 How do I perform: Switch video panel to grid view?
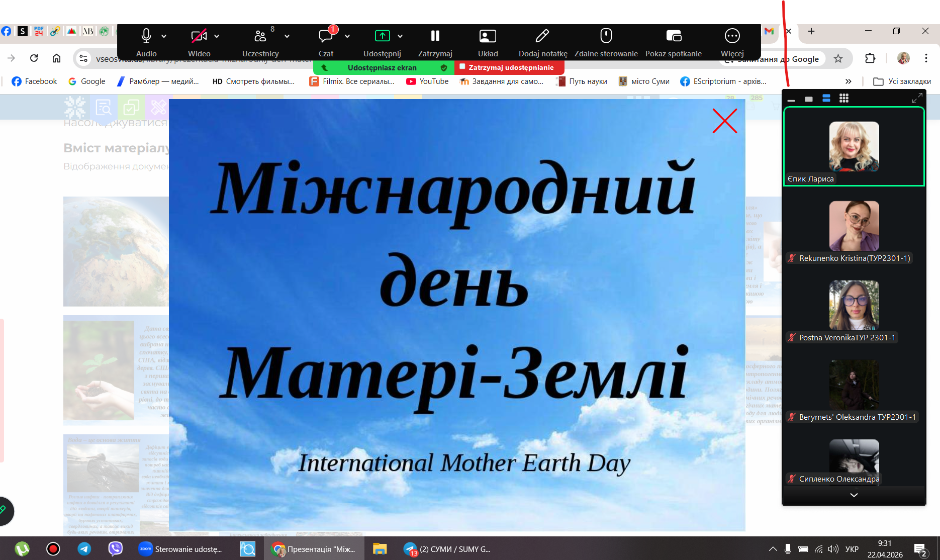pyautogui.click(x=844, y=99)
